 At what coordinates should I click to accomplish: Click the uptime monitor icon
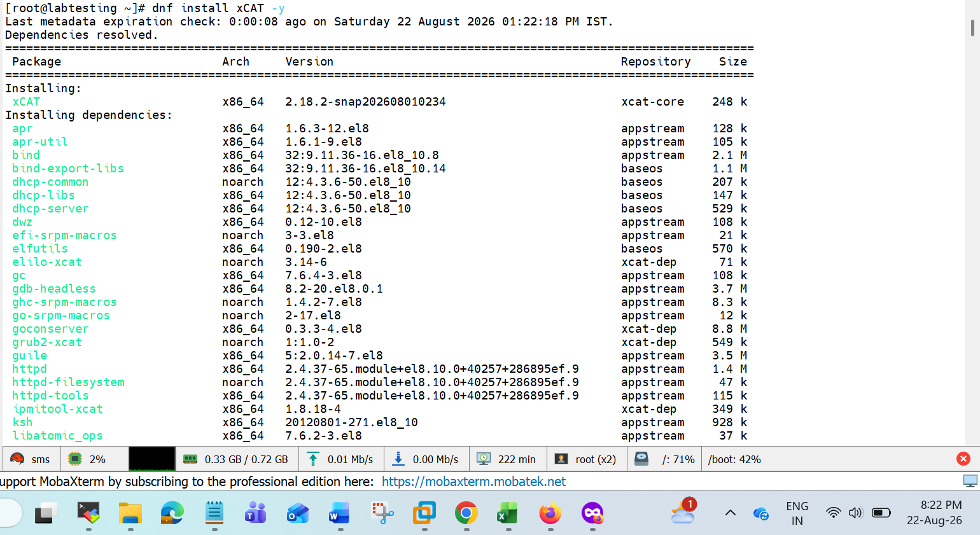(x=484, y=459)
